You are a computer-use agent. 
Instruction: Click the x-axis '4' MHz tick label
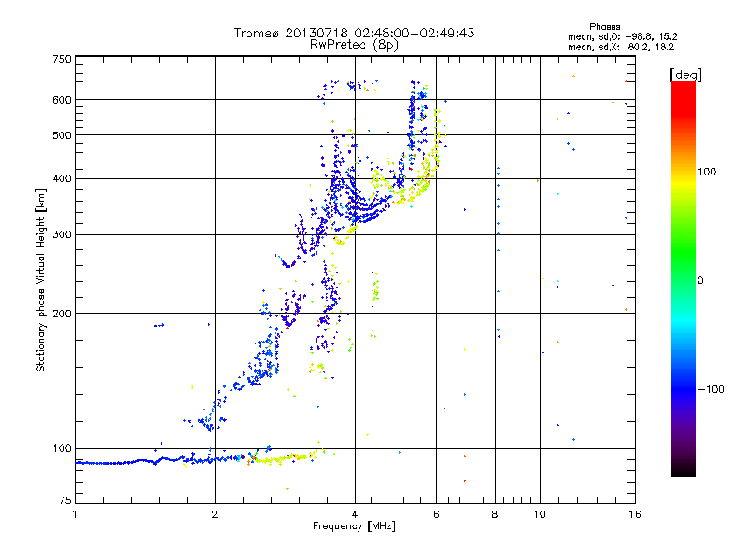coord(355,514)
